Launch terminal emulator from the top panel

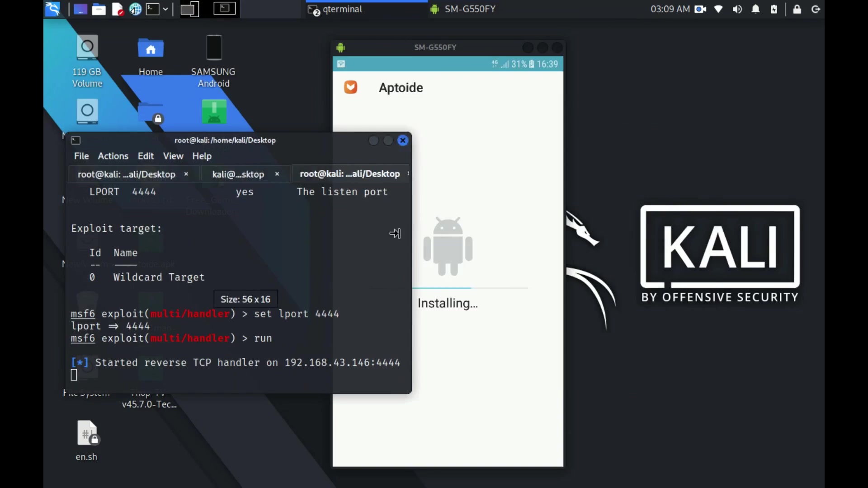point(152,9)
